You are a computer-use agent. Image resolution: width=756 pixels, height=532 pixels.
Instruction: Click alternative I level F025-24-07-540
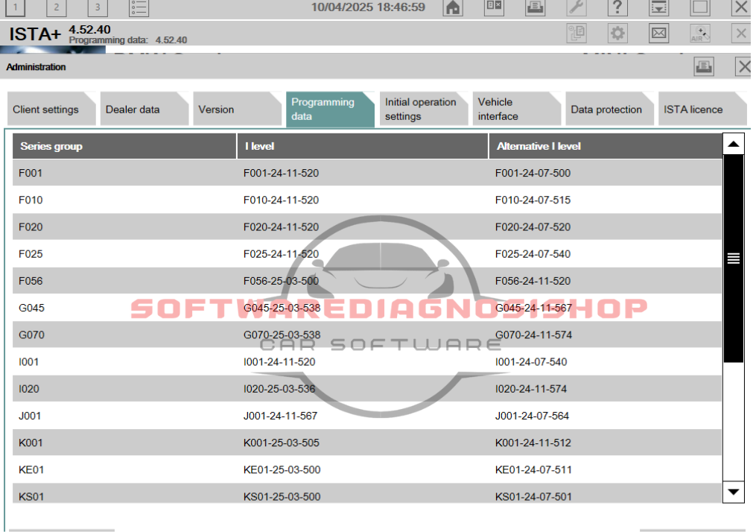coord(533,254)
